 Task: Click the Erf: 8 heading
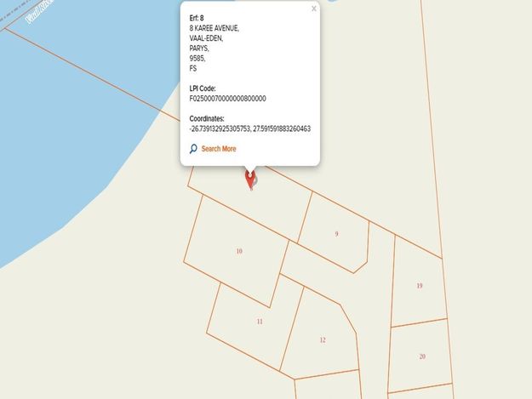tap(197, 18)
